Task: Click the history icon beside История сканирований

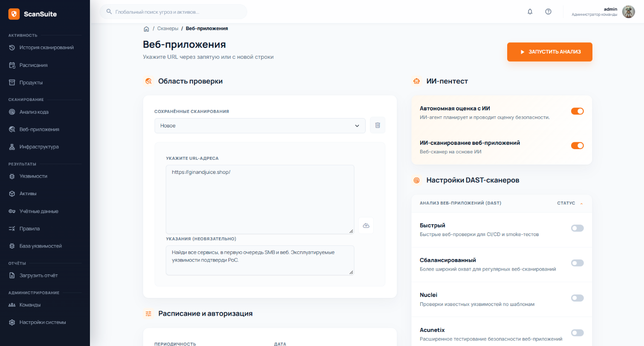Action: coord(12,47)
